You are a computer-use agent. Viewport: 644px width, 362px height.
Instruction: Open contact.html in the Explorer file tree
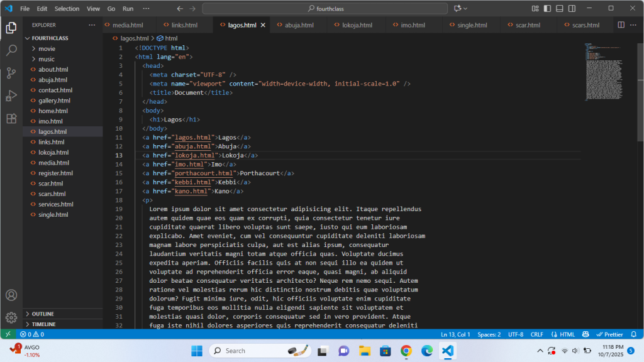(x=55, y=90)
